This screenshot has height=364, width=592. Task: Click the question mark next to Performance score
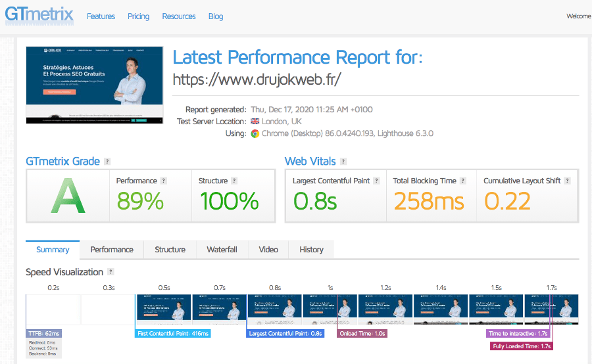click(164, 181)
